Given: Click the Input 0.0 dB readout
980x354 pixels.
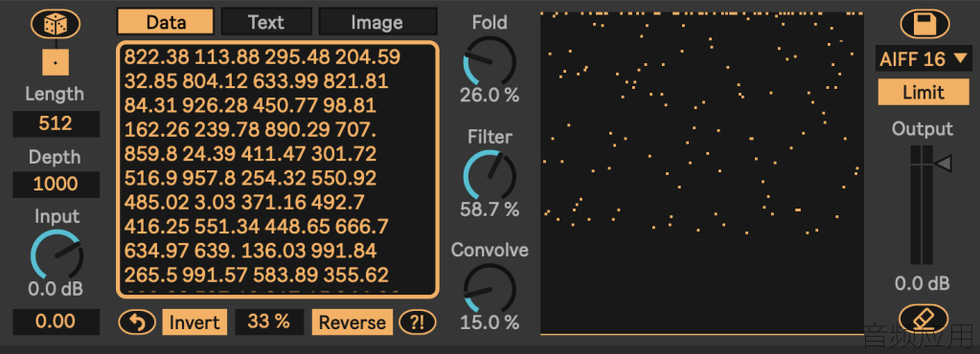Looking at the screenshot, I should point(56,289).
